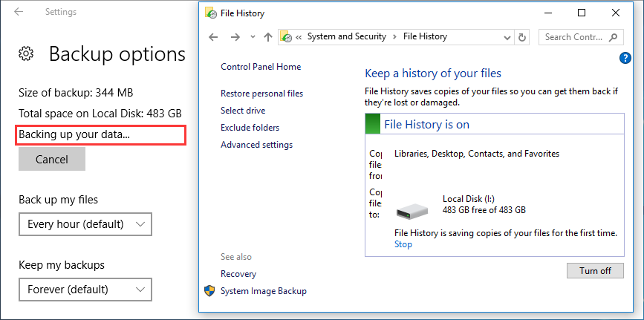Screen dimensions: 644x320
Task: Click the Local Disk (I:) drive icon
Action: tap(412, 211)
